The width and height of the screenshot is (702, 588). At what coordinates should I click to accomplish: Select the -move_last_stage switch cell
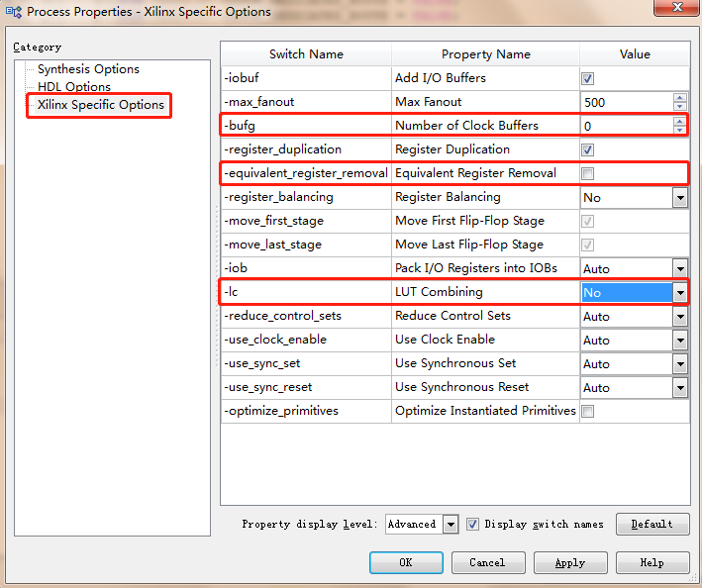(306, 245)
